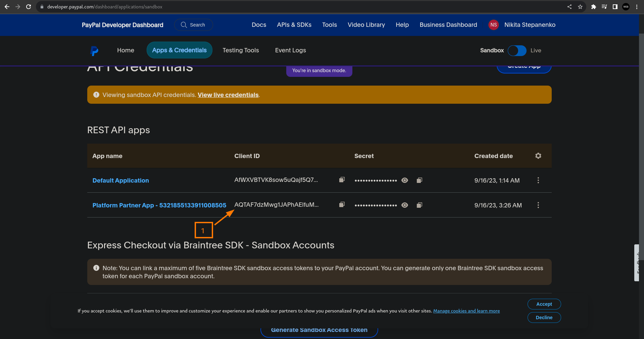Open the NS user avatar

(493, 25)
